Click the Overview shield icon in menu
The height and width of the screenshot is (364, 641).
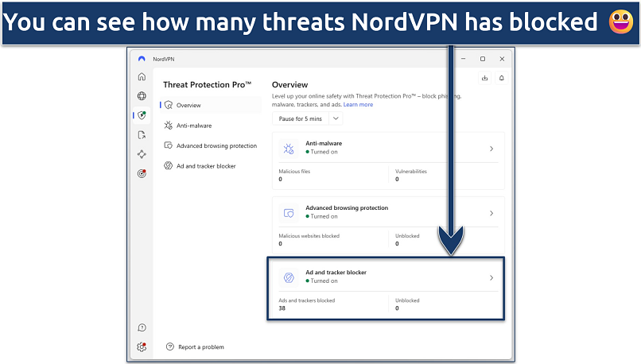click(x=169, y=105)
